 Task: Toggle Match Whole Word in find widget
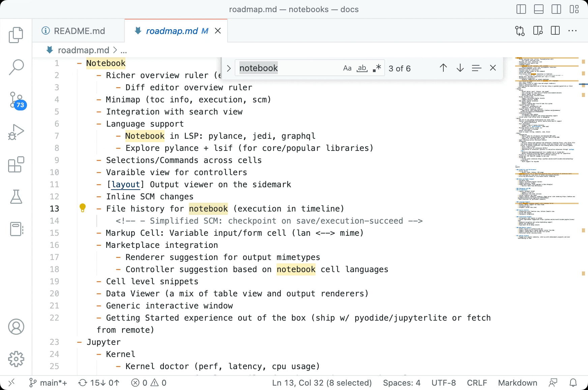pos(362,68)
